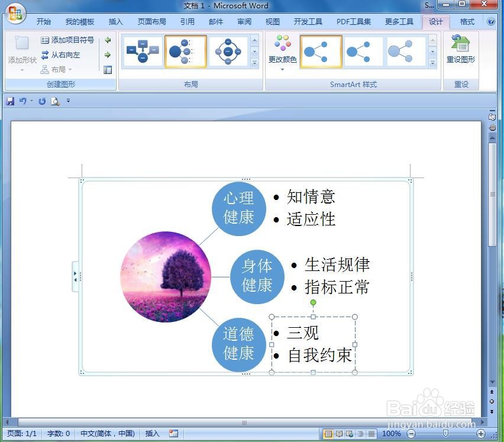Open the 更多工具 tab

(399, 21)
